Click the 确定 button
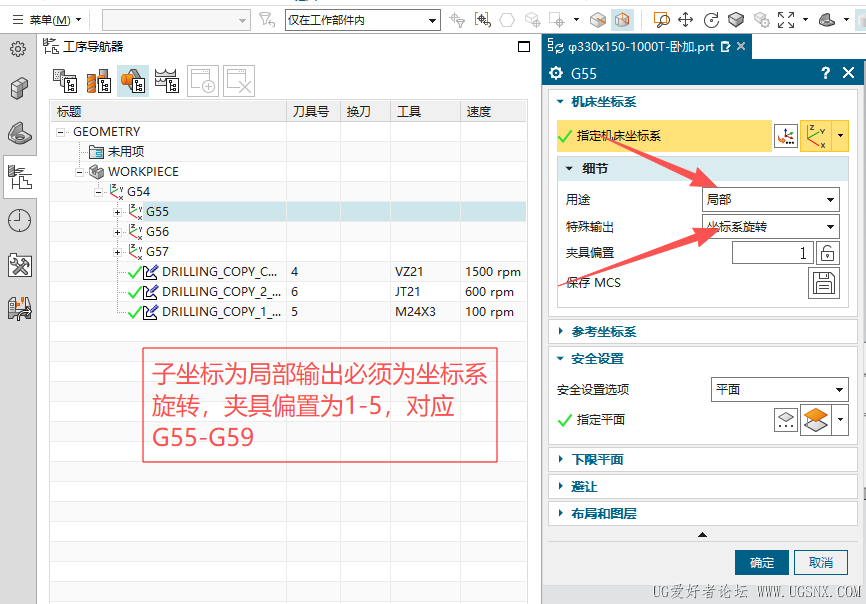This screenshot has height=604, width=866. pos(762,563)
